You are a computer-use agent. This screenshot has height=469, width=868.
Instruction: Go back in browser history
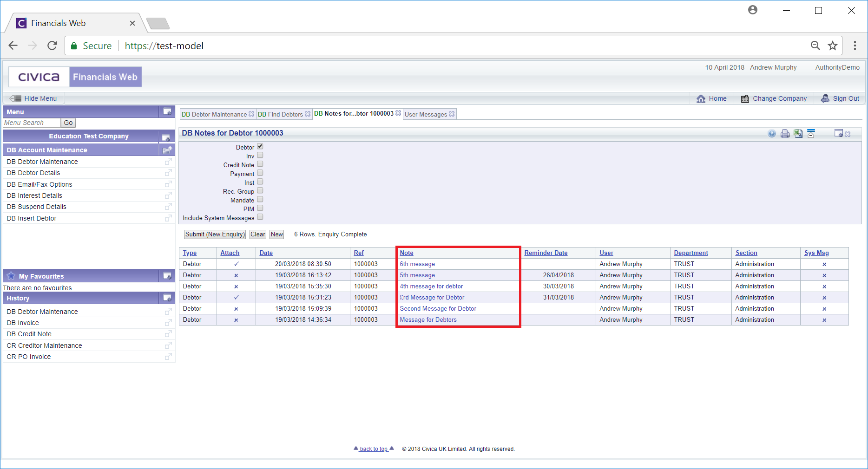pyautogui.click(x=13, y=46)
